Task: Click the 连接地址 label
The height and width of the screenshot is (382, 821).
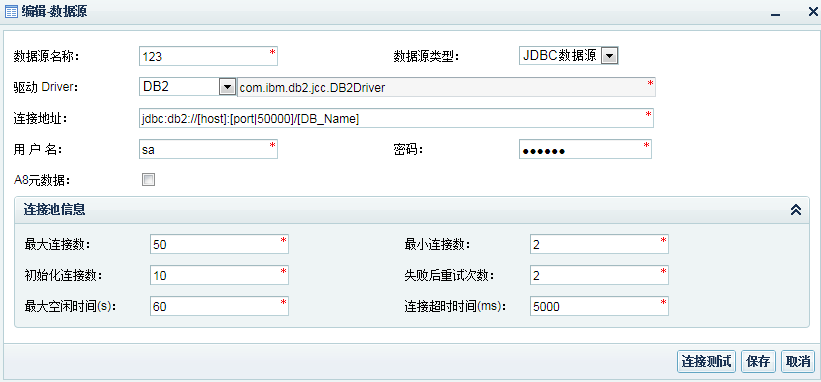Action: 41,118
